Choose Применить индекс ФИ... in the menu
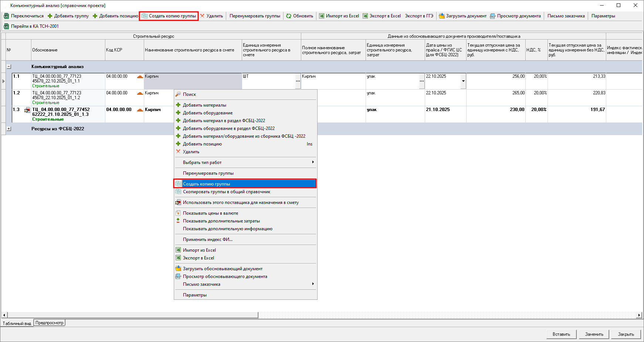The width and height of the screenshot is (644, 342). (x=245, y=239)
